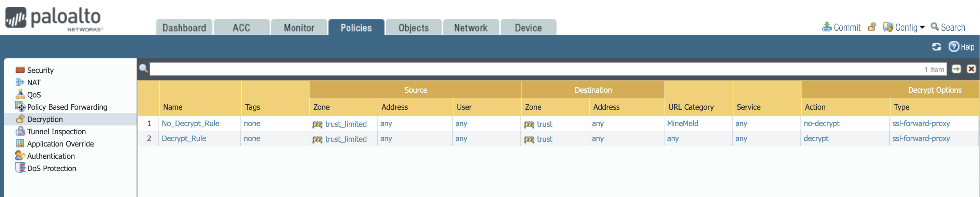Click the policy filter input field
This screenshot has height=197, width=980.
[533, 69]
